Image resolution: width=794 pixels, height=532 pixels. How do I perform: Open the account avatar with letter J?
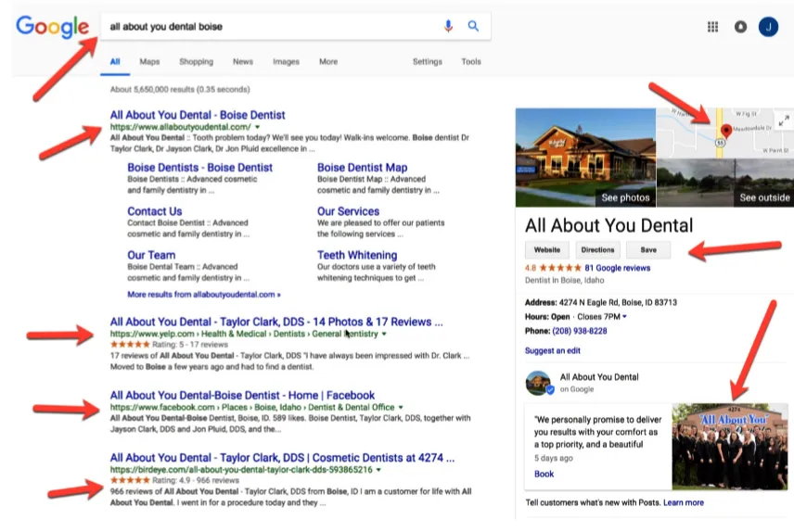pyautogui.click(x=768, y=27)
